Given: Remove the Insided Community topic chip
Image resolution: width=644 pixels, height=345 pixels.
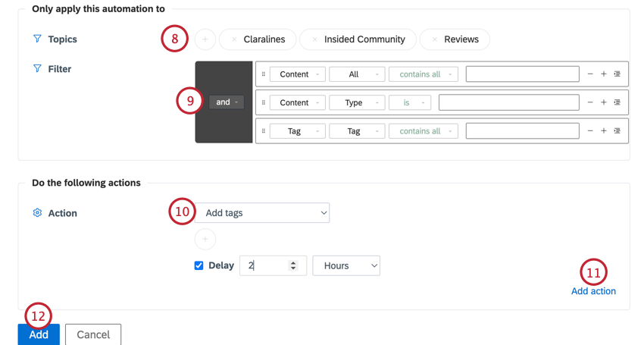Looking at the screenshot, I should click(314, 39).
